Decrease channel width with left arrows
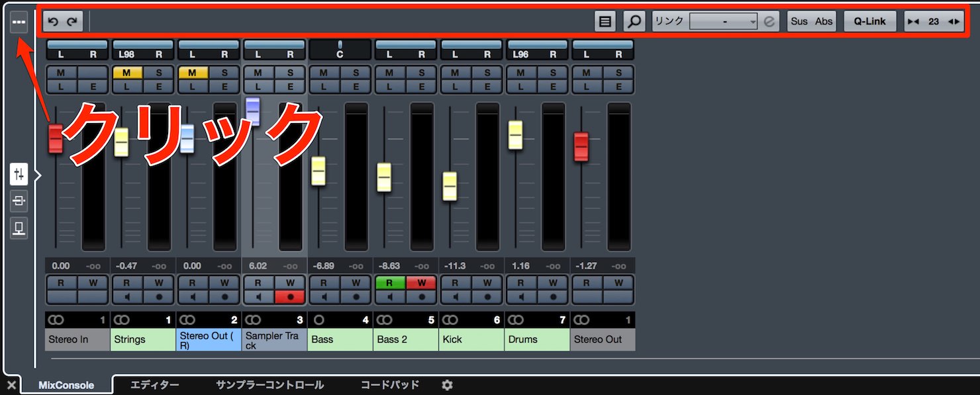Image resolution: width=980 pixels, height=395 pixels. (x=914, y=21)
